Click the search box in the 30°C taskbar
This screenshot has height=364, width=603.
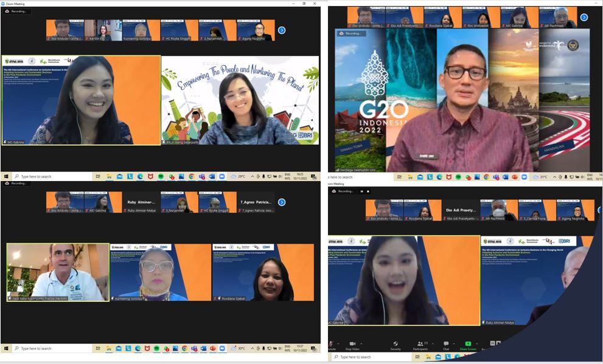pyautogui.click(x=52, y=349)
